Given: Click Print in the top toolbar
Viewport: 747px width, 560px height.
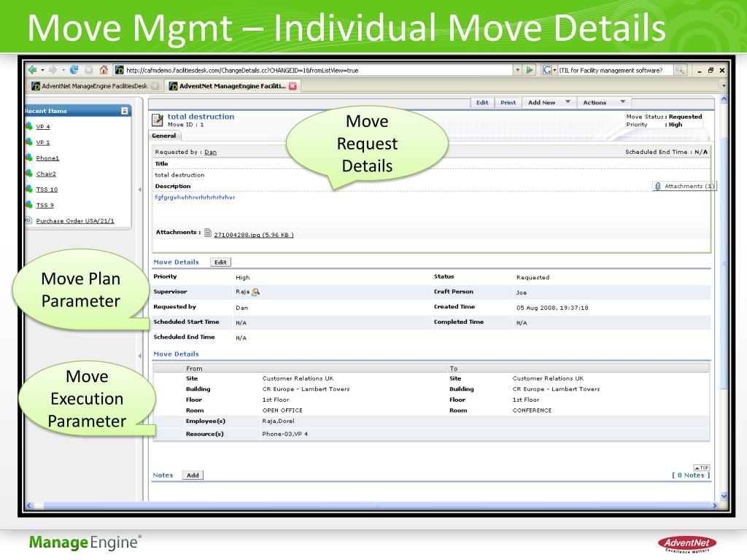Looking at the screenshot, I should point(508,102).
